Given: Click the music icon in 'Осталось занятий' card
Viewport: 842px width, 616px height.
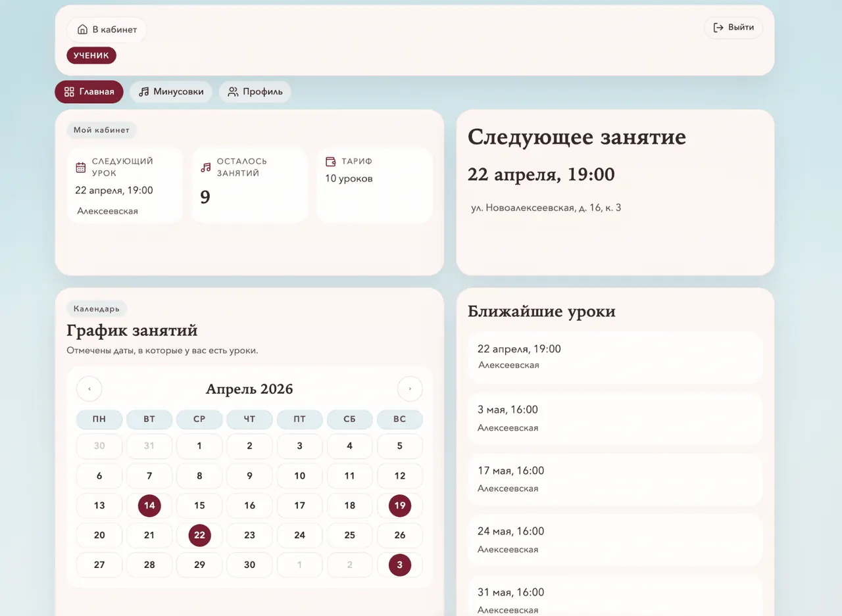Looking at the screenshot, I should (x=206, y=167).
